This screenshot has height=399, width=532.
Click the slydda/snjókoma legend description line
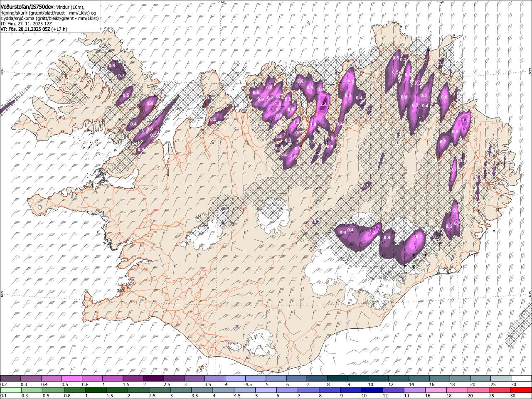point(49,18)
